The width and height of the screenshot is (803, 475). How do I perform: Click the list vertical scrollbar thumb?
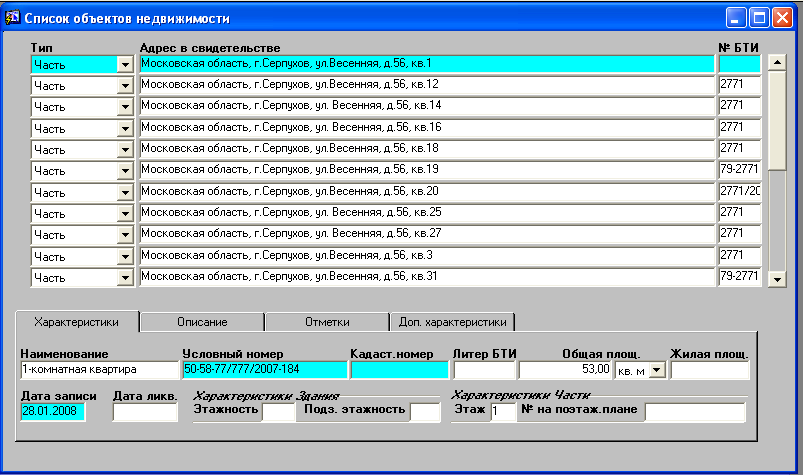click(777, 120)
